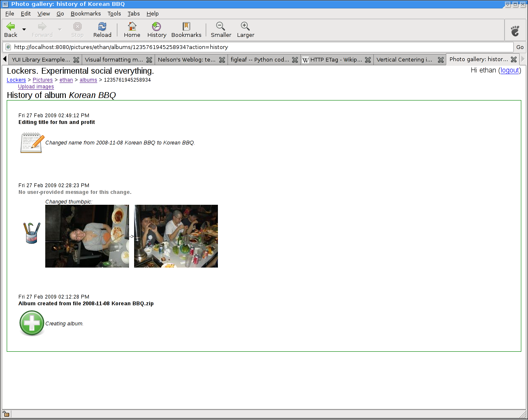
Task: Make text Larger with zoom in
Action: click(246, 30)
